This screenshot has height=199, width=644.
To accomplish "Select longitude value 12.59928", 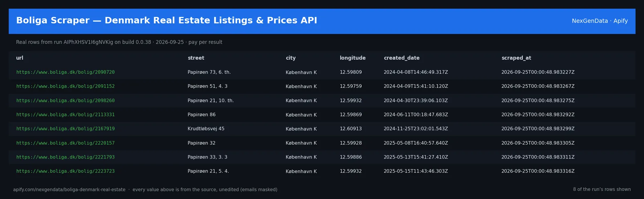I will click(351, 143).
